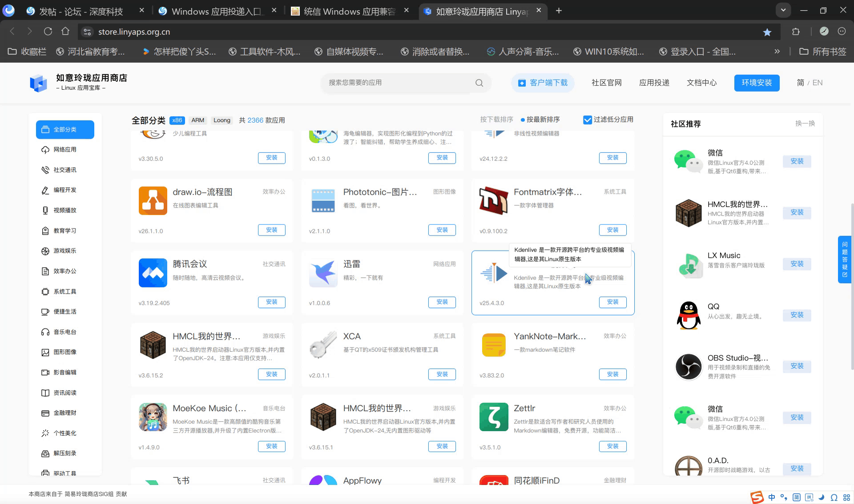Toggle the x86 architecture filter

tap(177, 120)
